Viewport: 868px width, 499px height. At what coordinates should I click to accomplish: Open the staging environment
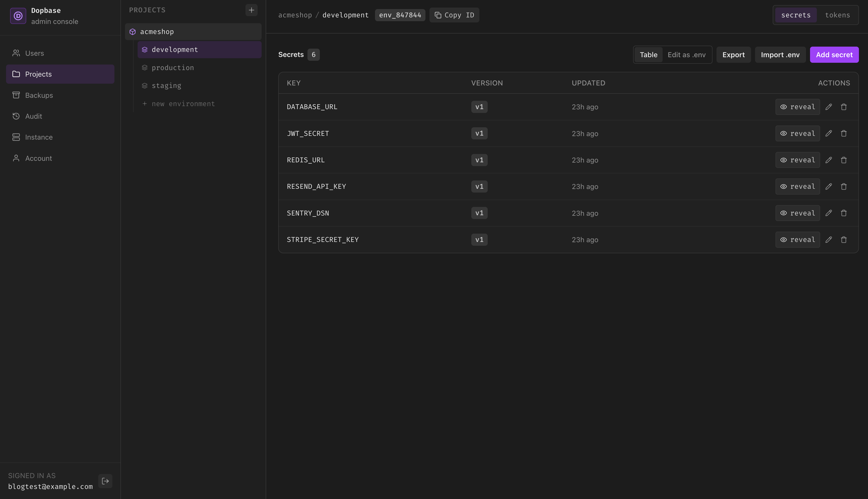pyautogui.click(x=199, y=86)
